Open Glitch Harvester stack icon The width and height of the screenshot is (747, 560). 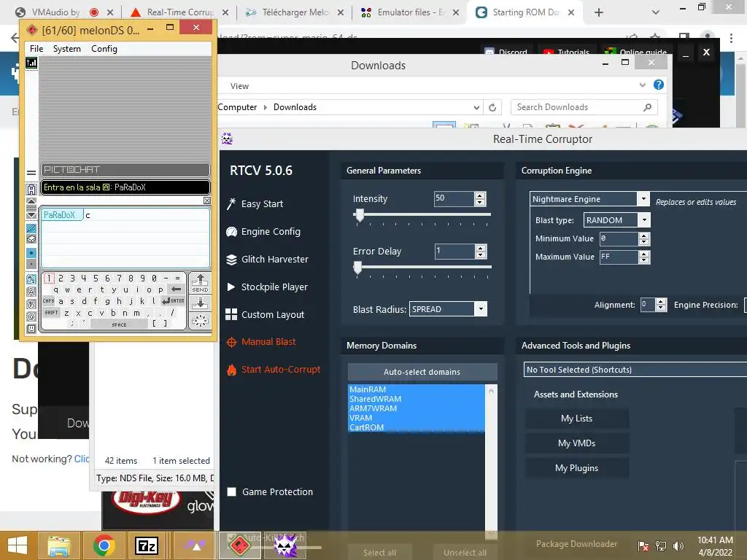click(231, 260)
